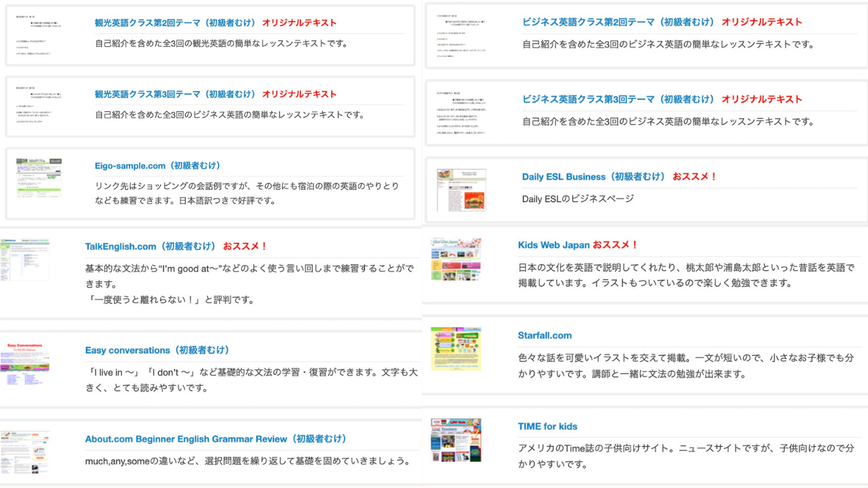The height and width of the screenshot is (488, 868).
Task: Click the オリジナルテキスト label on 観光英語クラス第2回
Action: click(299, 22)
